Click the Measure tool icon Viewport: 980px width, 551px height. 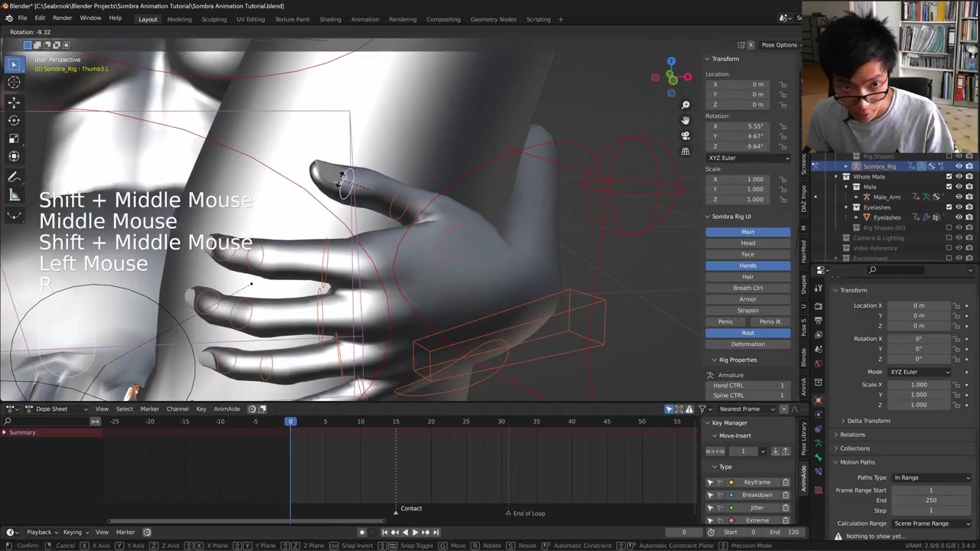coord(14,196)
